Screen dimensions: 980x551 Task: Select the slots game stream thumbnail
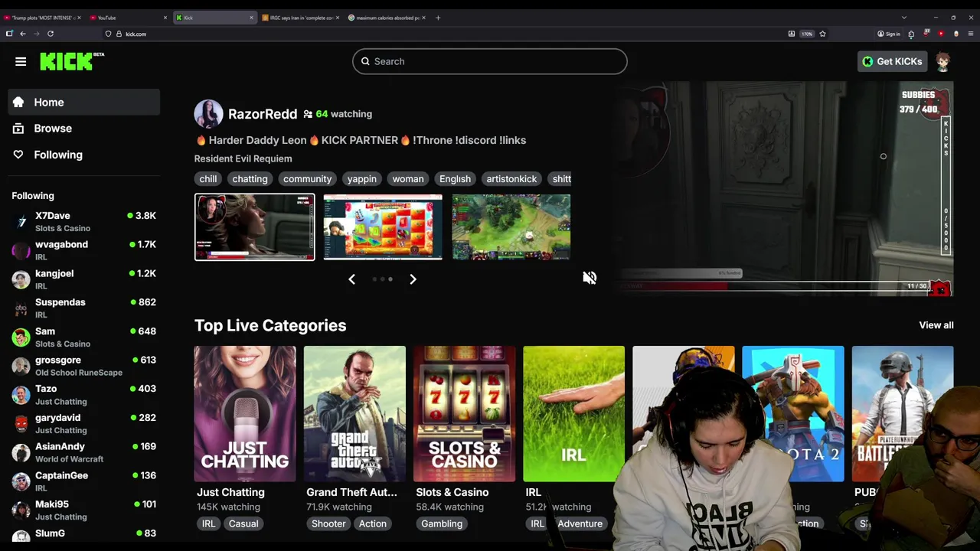(383, 227)
